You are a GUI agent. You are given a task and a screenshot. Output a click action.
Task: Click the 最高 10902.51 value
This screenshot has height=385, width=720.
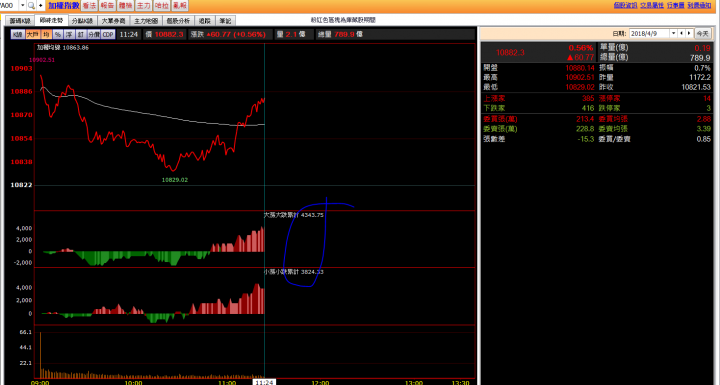(580, 78)
